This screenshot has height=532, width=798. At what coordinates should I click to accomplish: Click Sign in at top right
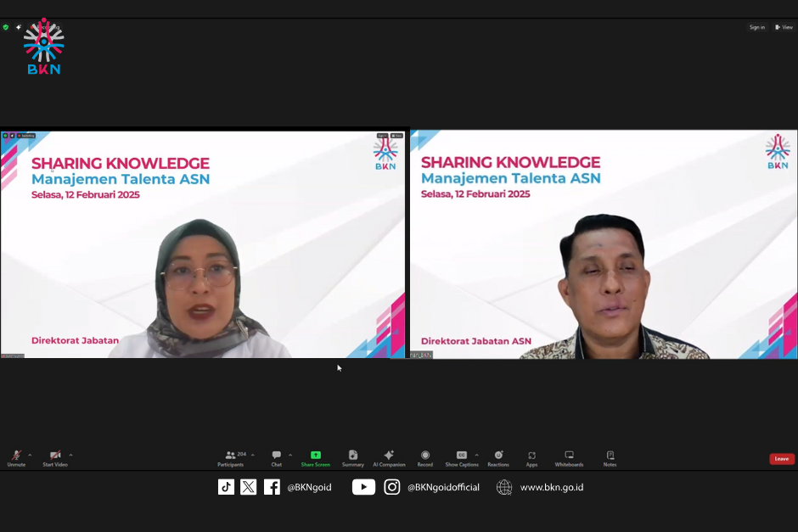[756, 27]
